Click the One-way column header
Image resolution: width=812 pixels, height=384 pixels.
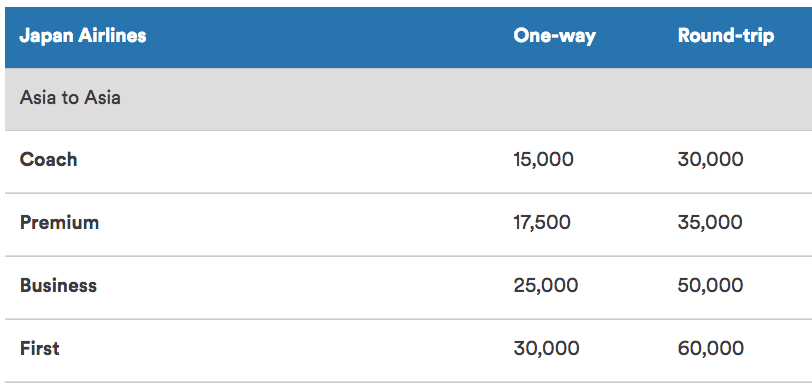pyautogui.click(x=555, y=36)
